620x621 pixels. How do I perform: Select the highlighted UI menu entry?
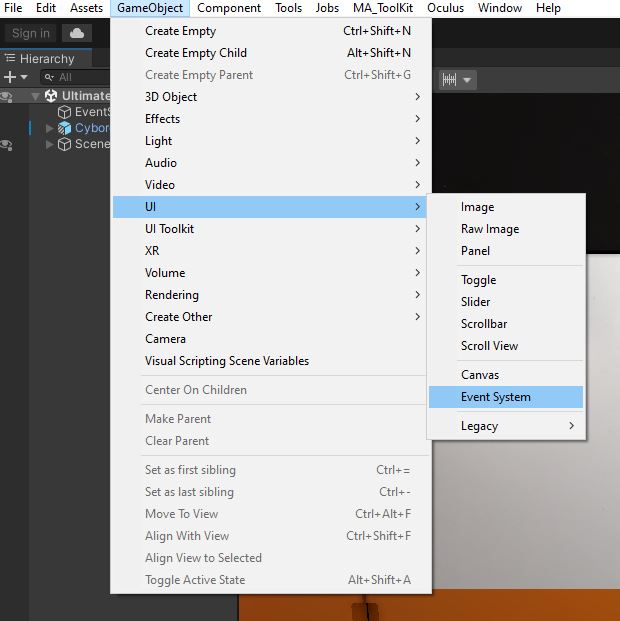pos(270,207)
